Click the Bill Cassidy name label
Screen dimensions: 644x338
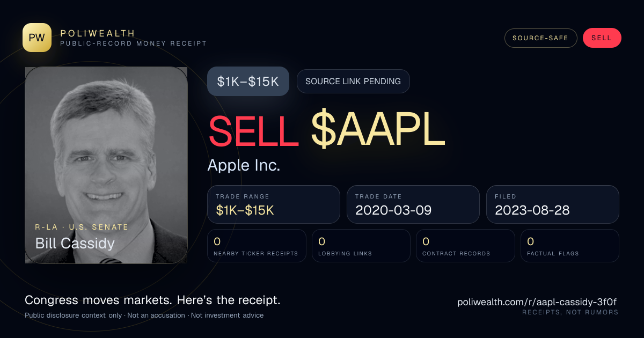(x=75, y=244)
